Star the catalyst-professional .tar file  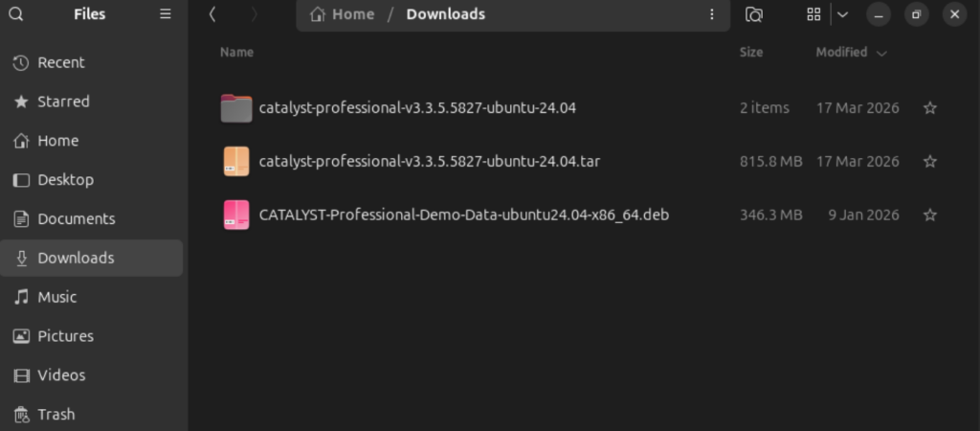(x=930, y=162)
